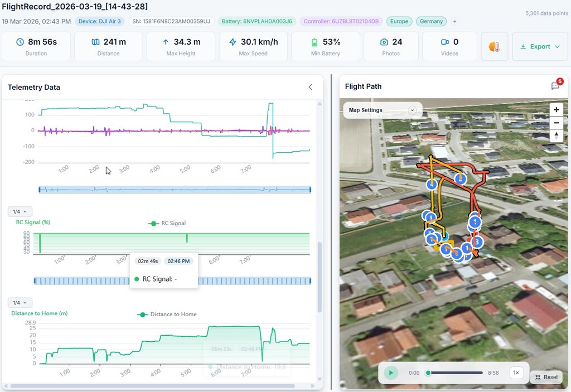The width and height of the screenshot is (571, 392).
Task: Reset map compass orientation
Action: click(556, 136)
